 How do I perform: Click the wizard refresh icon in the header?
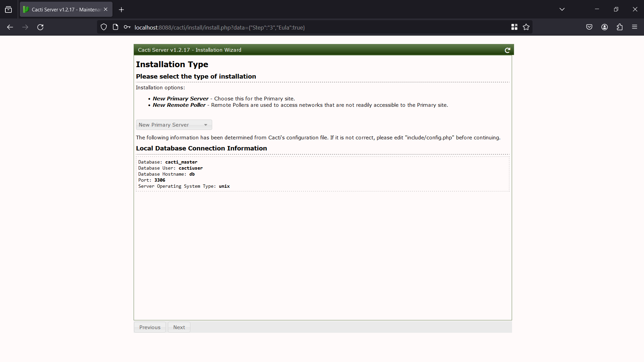[x=507, y=50]
